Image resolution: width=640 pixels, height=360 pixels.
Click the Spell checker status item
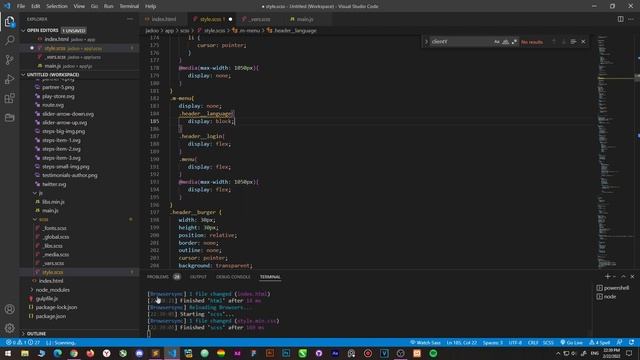(600, 342)
